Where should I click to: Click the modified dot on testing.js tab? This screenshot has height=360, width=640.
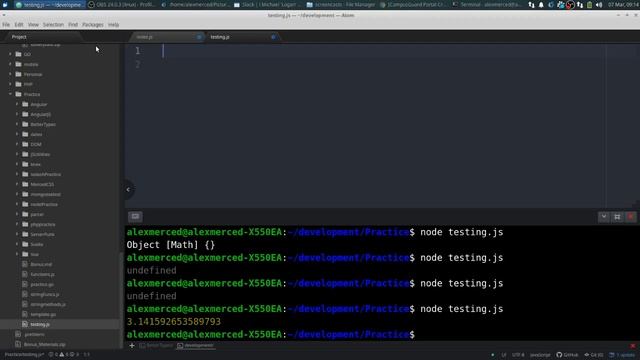273,37
